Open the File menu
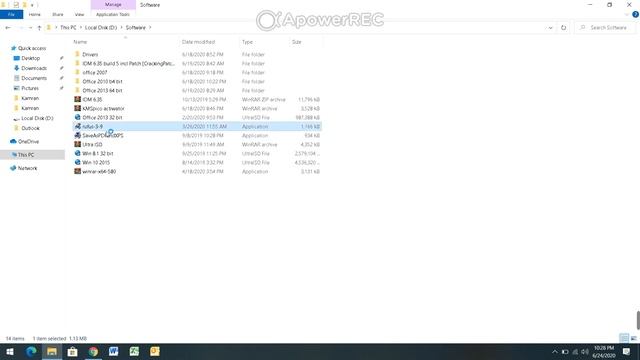 click(11, 14)
